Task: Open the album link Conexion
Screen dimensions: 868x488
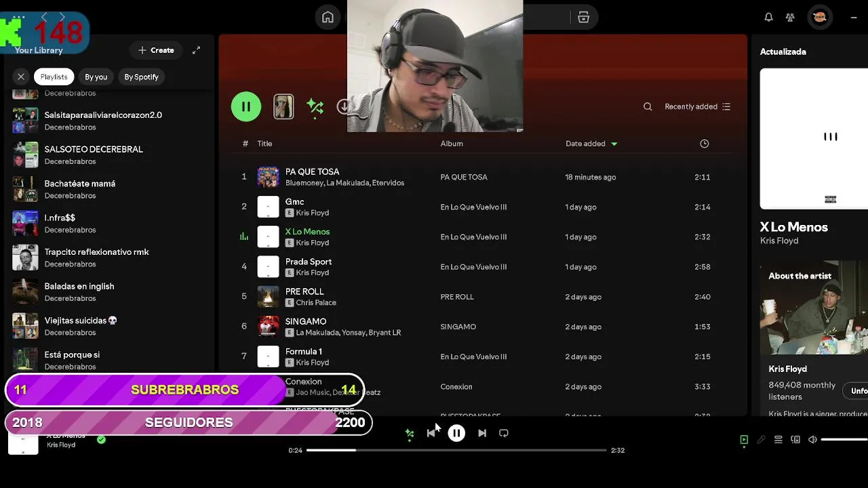Action: tap(456, 386)
